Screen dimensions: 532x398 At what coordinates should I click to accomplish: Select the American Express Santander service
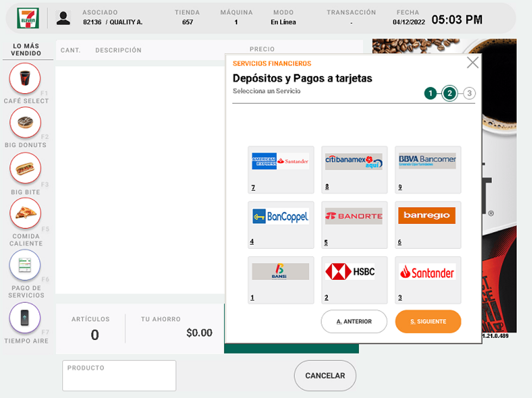point(281,170)
